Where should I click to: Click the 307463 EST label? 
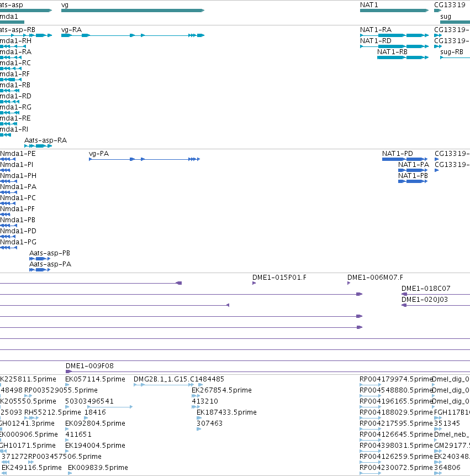[x=209, y=423]
